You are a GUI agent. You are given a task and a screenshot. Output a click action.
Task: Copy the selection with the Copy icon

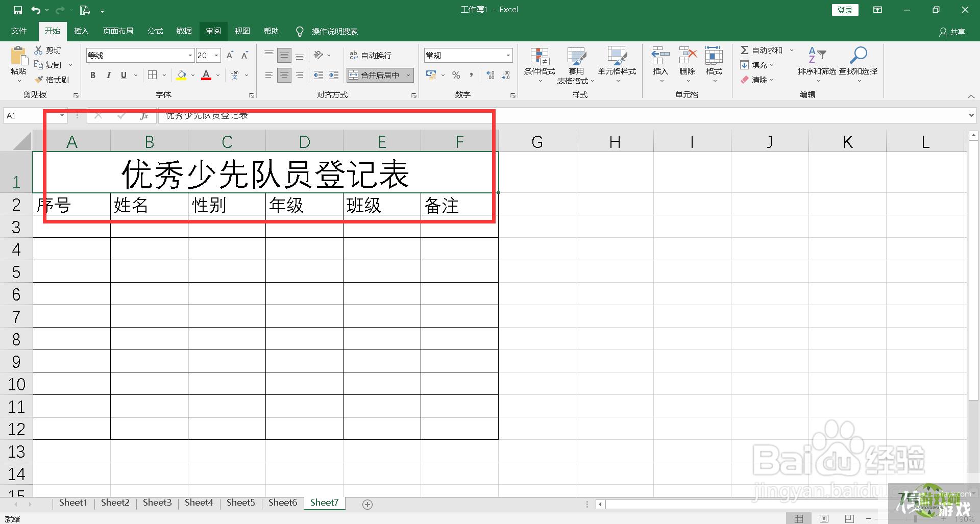pyautogui.click(x=38, y=65)
